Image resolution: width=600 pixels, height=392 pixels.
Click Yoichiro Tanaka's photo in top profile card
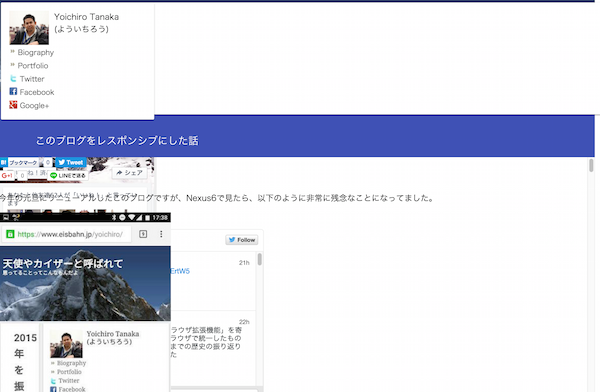29,28
